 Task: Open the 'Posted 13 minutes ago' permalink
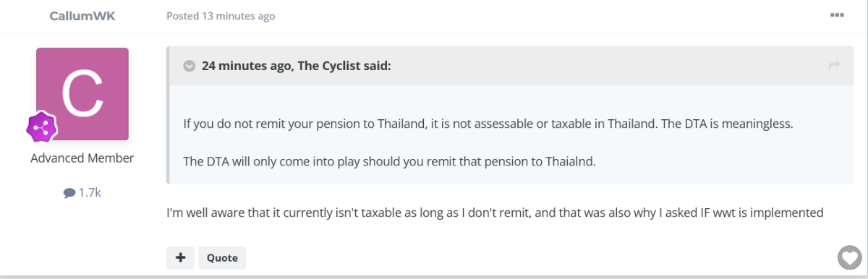click(x=221, y=16)
